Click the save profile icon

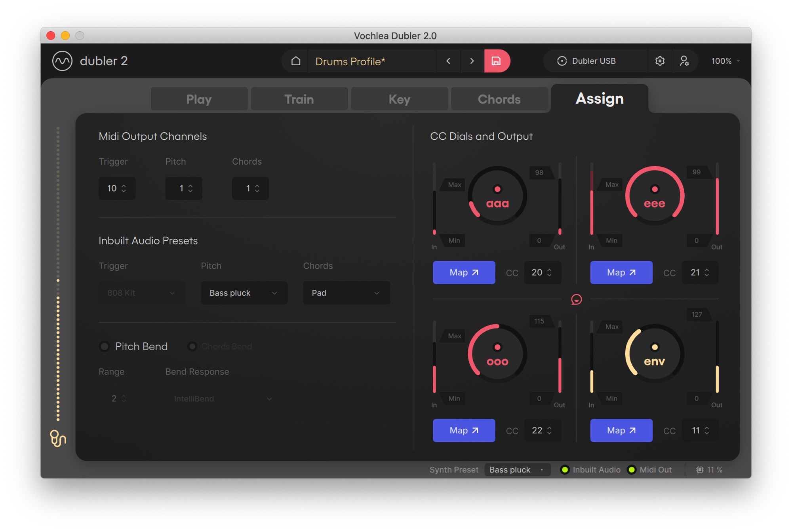[x=496, y=61]
